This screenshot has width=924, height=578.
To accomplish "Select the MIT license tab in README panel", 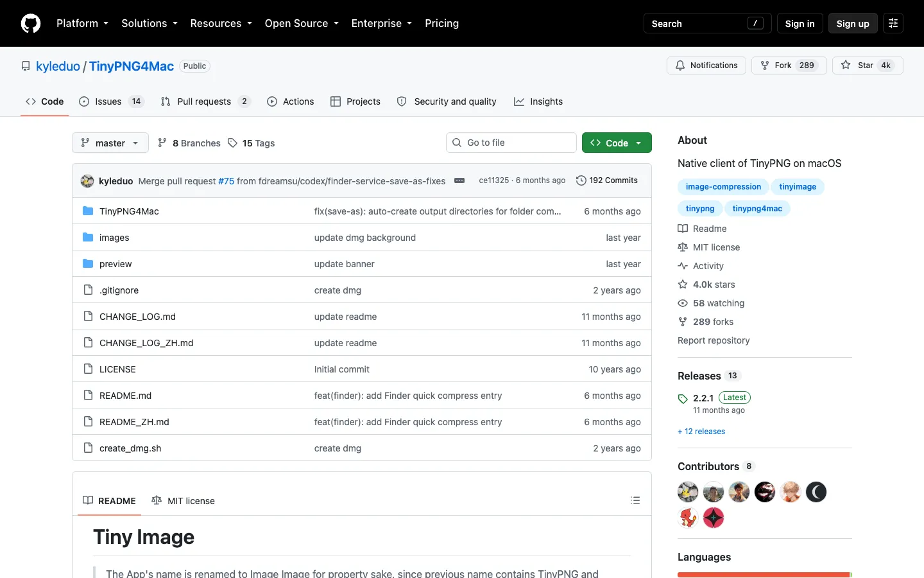I will tap(183, 501).
